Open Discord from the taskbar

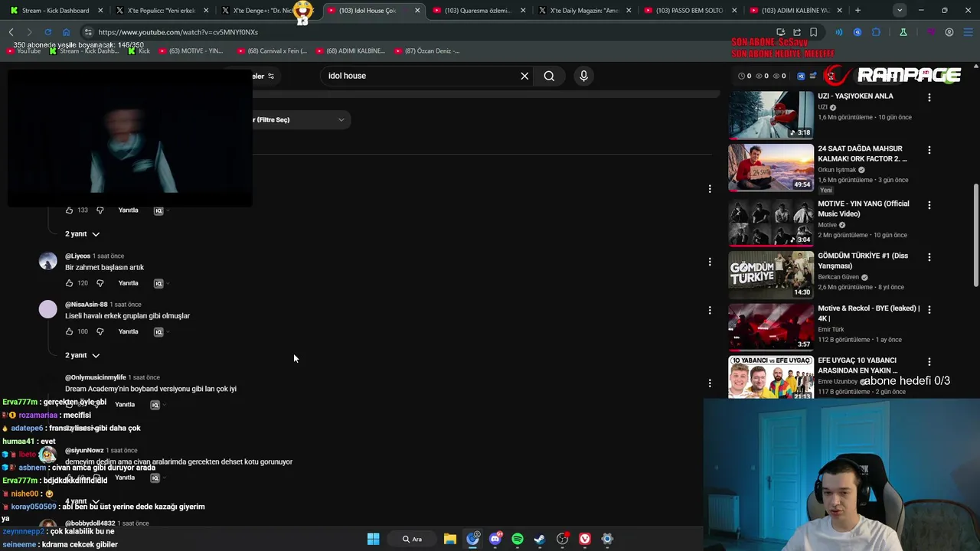click(495, 539)
